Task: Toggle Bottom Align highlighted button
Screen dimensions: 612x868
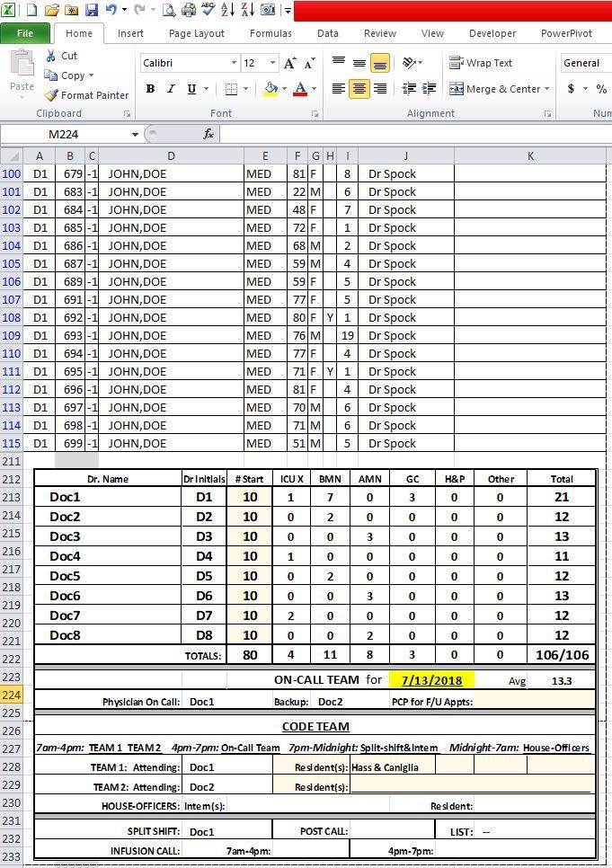Action: coord(379,63)
